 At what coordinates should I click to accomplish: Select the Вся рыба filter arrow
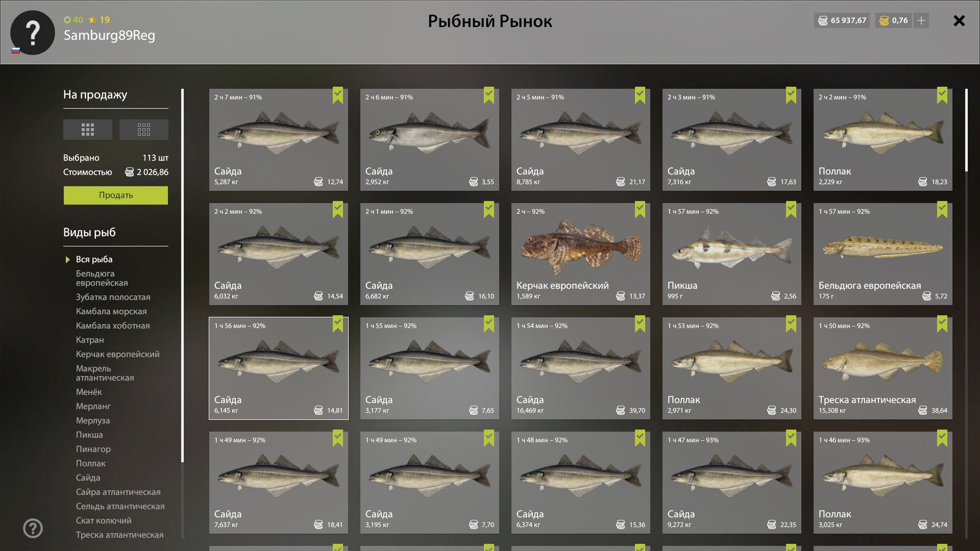coord(68,260)
